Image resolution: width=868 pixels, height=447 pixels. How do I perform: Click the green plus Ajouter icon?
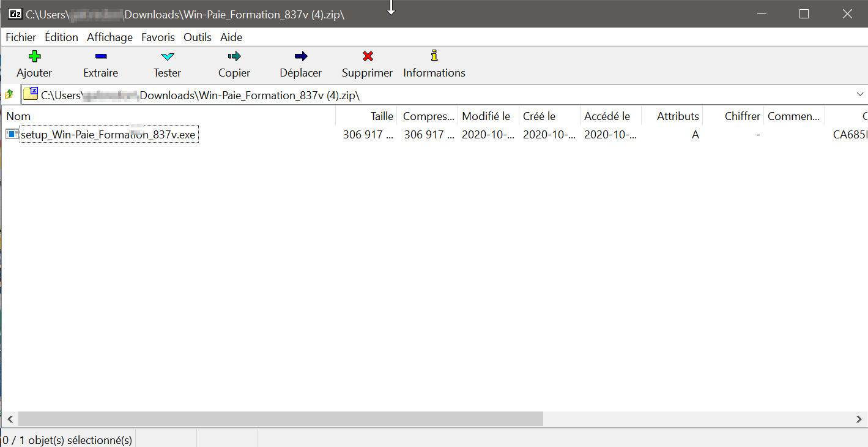[x=34, y=56]
